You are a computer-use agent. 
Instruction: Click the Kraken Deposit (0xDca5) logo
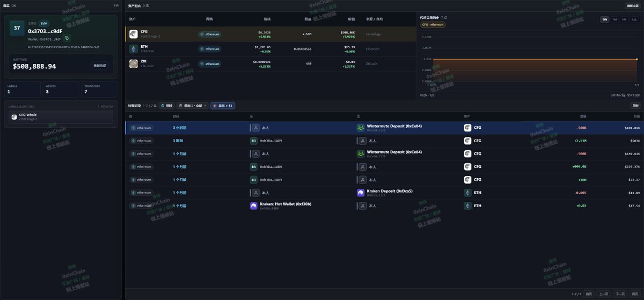(x=361, y=193)
